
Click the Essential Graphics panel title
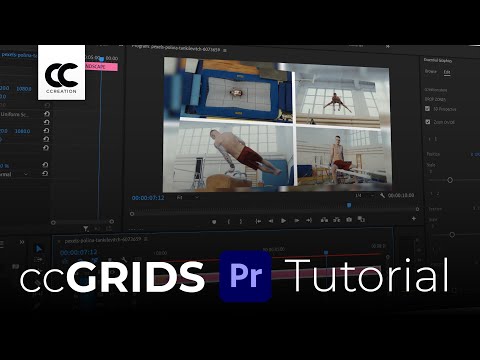pos(438,60)
